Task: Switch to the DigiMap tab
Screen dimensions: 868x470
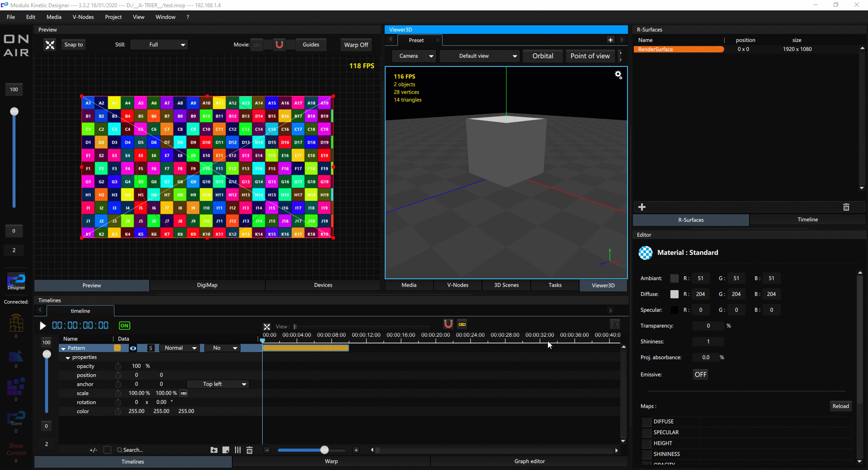Action: click(207, 285)
